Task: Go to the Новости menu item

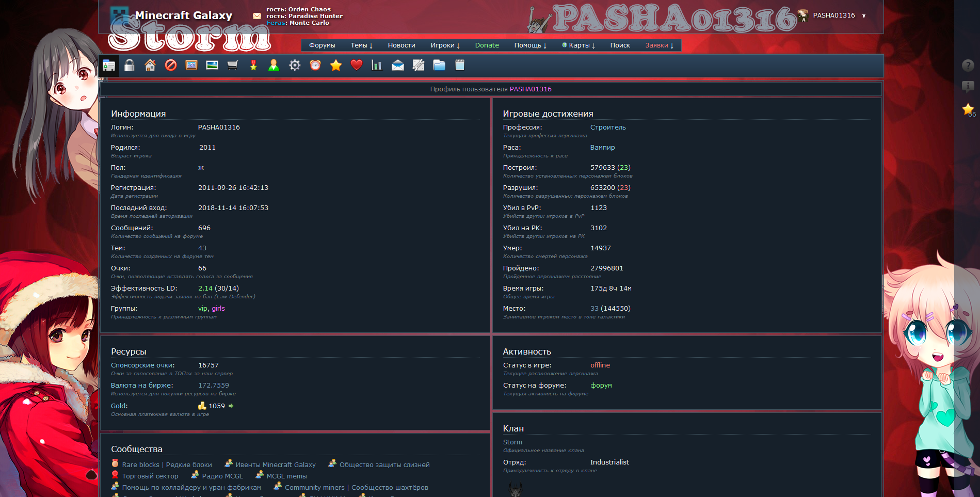Action: 401,45
